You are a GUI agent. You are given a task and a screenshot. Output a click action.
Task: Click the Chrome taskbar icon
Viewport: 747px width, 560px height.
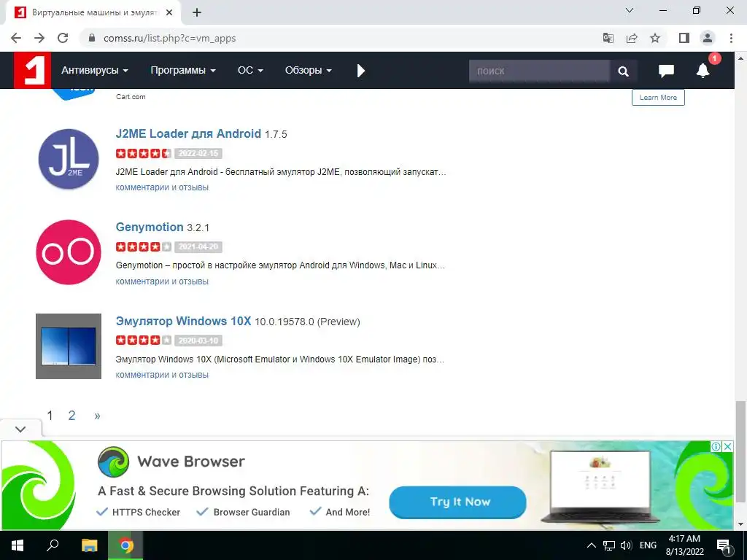click(125, 545)
